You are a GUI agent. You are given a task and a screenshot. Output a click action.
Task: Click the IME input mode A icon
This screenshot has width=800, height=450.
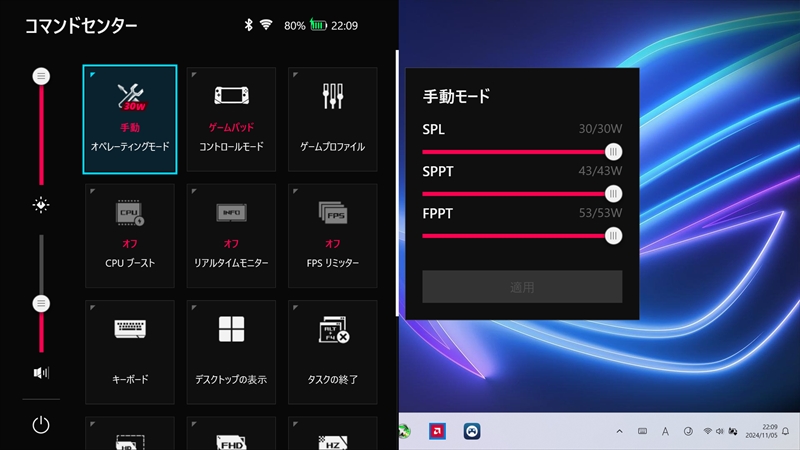(x=665, y=432)
